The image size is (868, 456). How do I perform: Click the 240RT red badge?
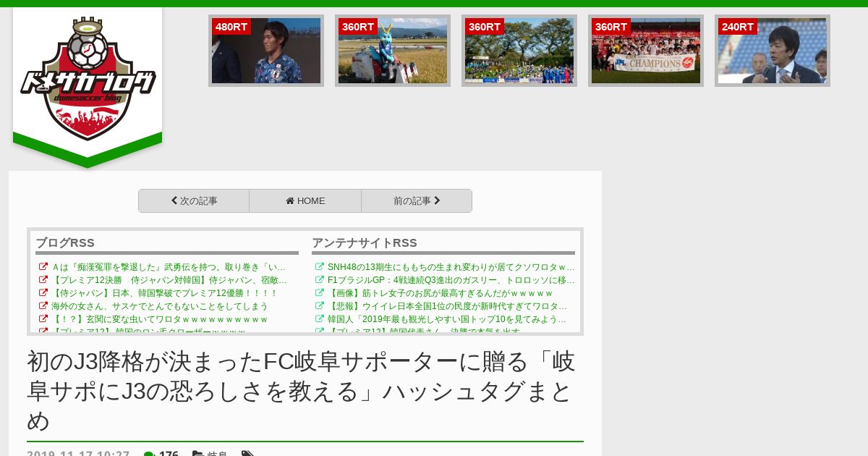pos(738,27)
